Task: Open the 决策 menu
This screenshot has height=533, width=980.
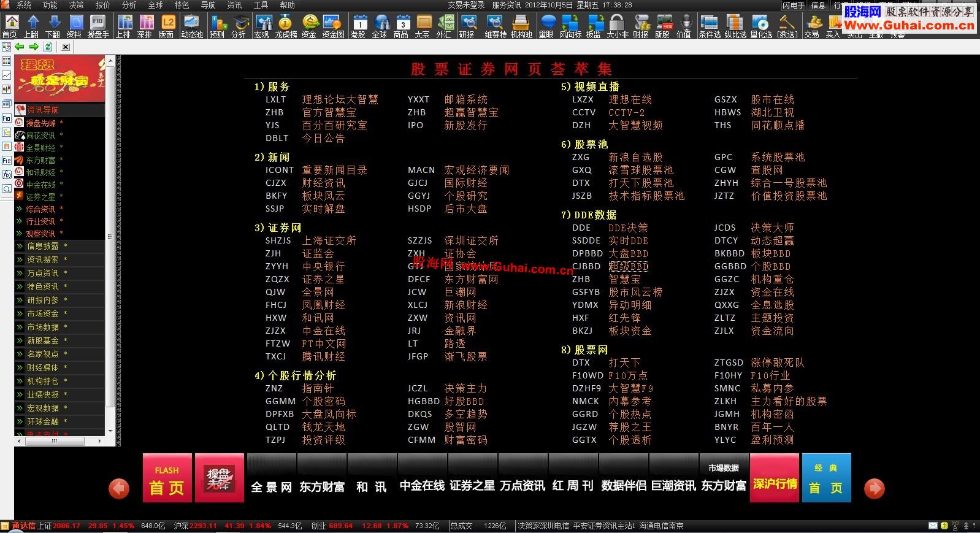Action: click(x=76, y=5)
